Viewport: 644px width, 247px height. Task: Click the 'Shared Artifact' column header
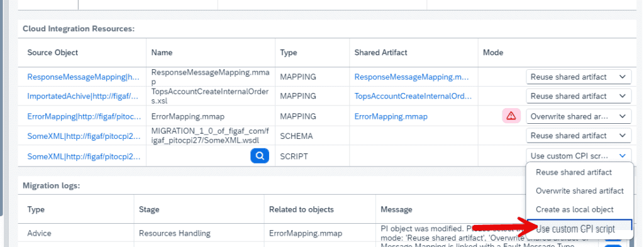pyautogui.click(x=380, y=53)
